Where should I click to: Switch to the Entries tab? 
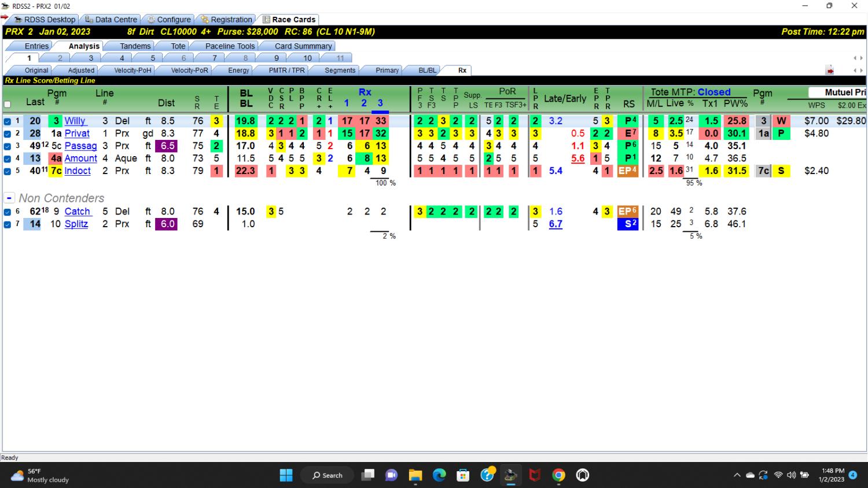[36, 46]
